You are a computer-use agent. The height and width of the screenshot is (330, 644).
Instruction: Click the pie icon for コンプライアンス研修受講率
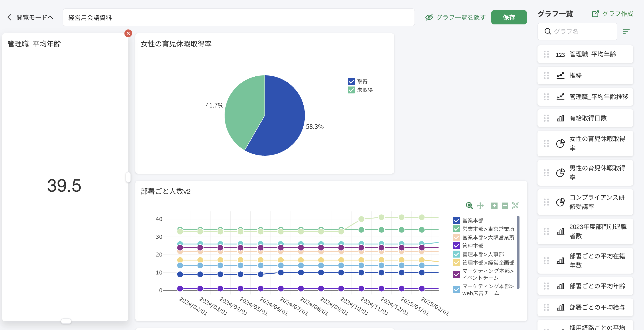point(560,202)
